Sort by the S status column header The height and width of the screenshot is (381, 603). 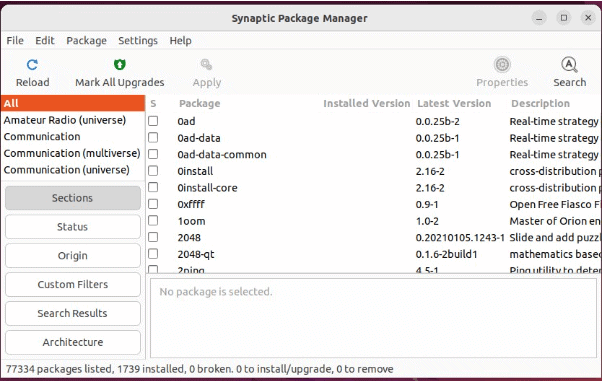point(153,103)
